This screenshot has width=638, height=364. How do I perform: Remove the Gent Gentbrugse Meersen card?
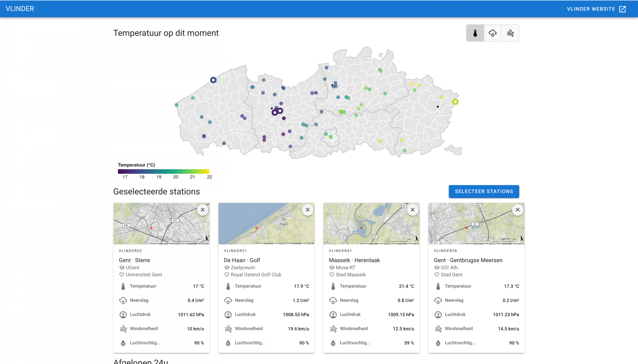click(x=517, y=210)
